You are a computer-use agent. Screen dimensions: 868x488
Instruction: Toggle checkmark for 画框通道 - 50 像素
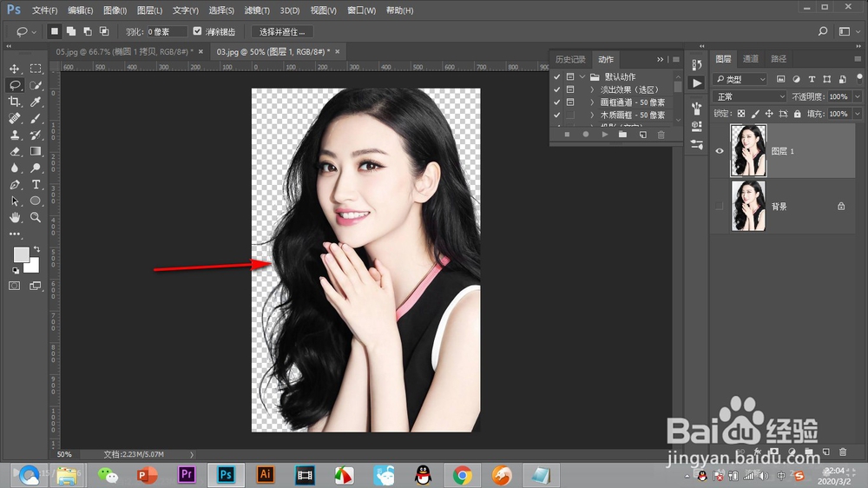point(557,102)
